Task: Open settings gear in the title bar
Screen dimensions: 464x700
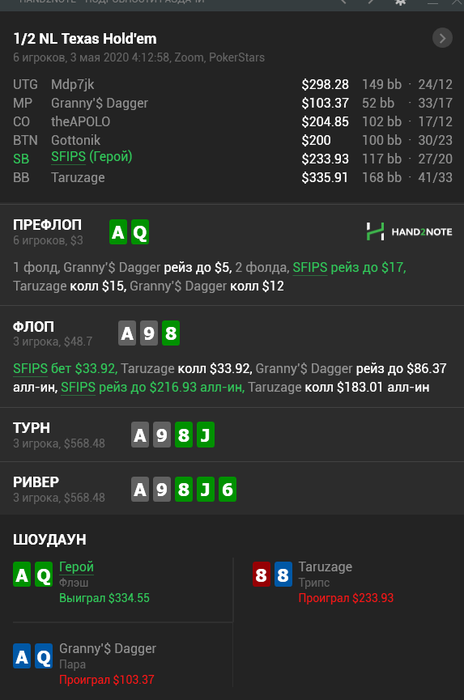Action: (x=400, y=2)
